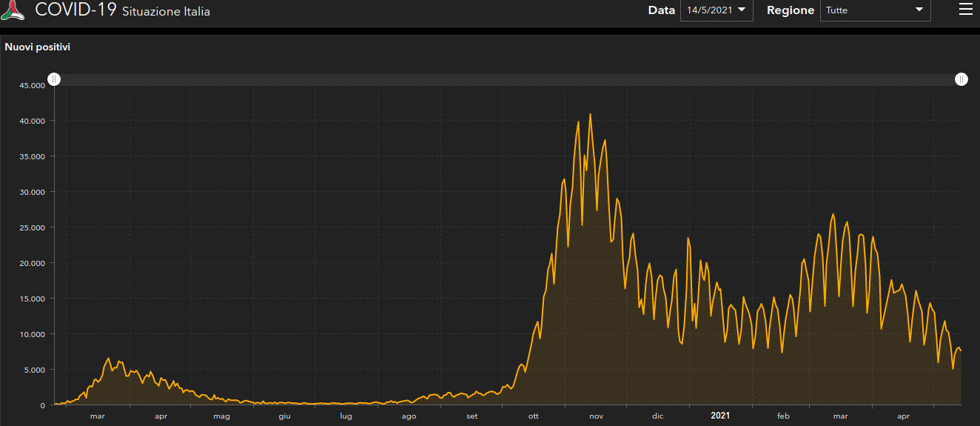Screen dimensions: 980x426
Task: Click the Data label
Action: [661, 10]
